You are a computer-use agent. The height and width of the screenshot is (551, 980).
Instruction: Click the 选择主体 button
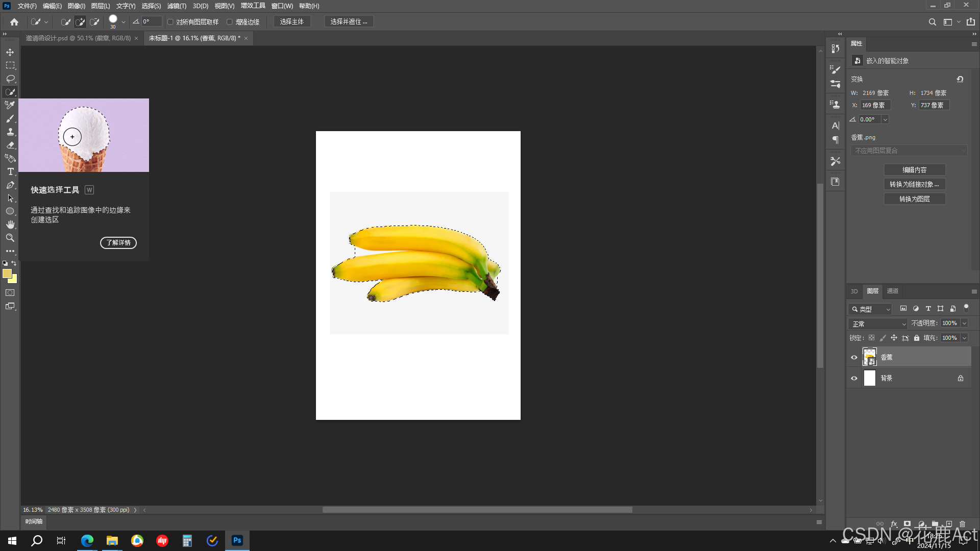tap(291, 21)
